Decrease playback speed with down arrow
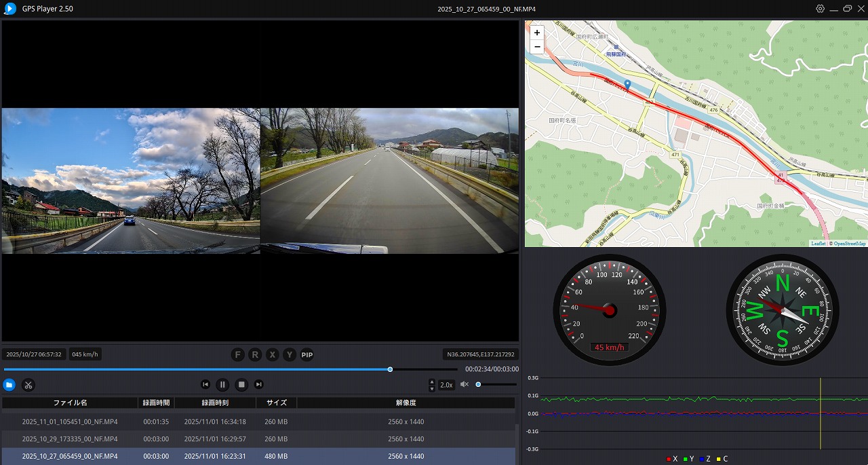Screen dimensions: 868x465 click(433, 388)
